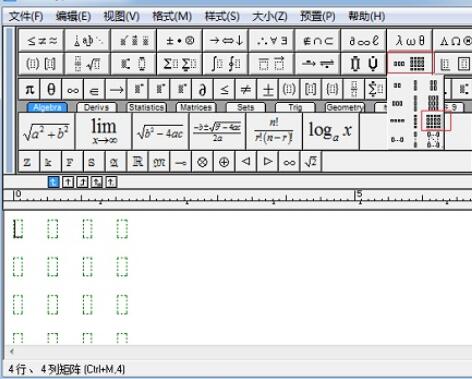Switch to the Algebra tab
The image size is (472, 379).
[47, 107]
